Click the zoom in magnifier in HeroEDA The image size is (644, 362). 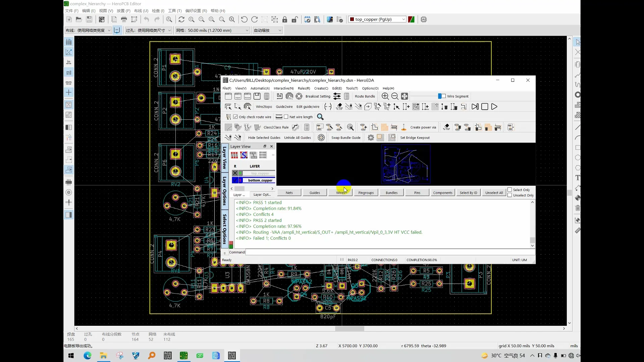(385, 97)
